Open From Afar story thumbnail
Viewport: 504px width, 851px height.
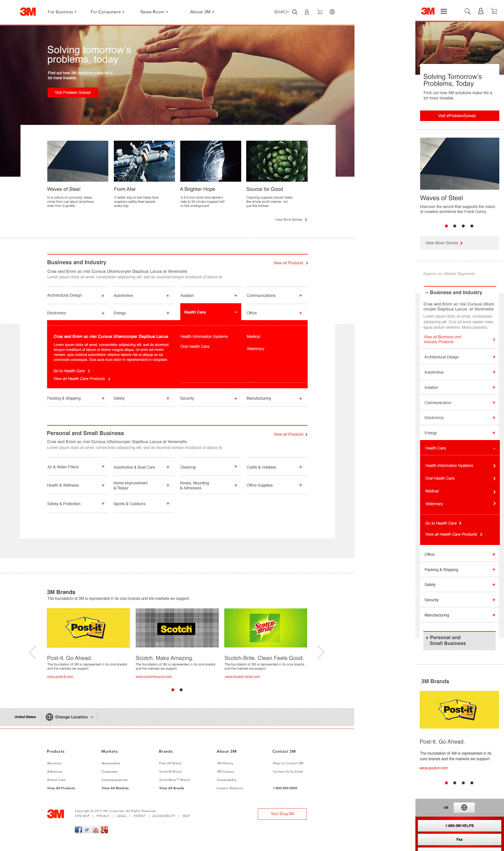[x=144, y=161]
